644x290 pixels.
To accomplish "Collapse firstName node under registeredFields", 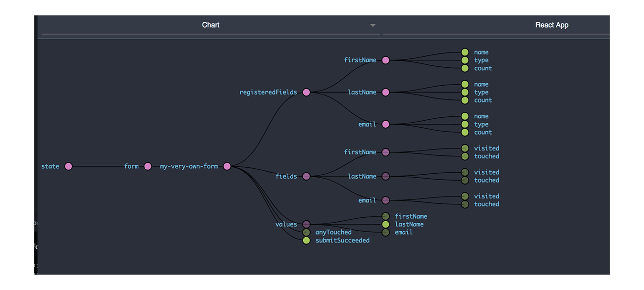I will click(385, 60).
